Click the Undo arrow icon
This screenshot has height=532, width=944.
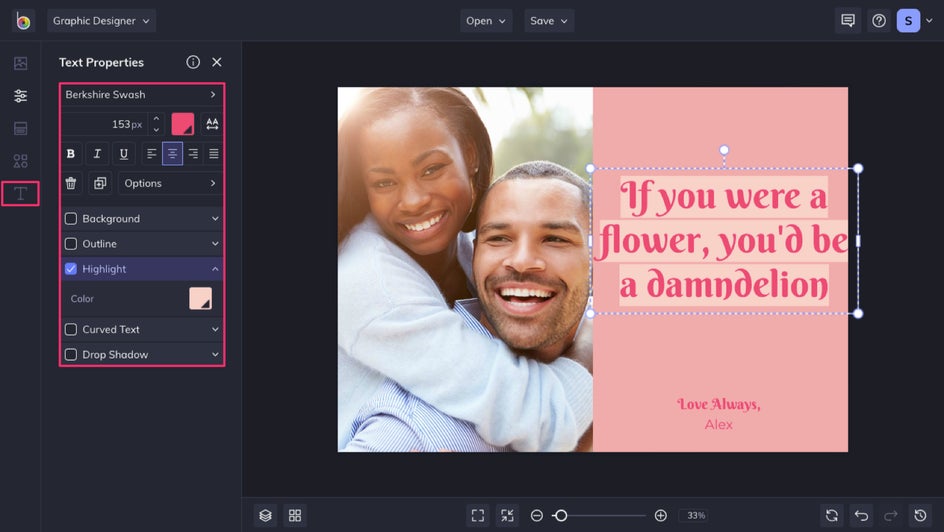(861, 515)
